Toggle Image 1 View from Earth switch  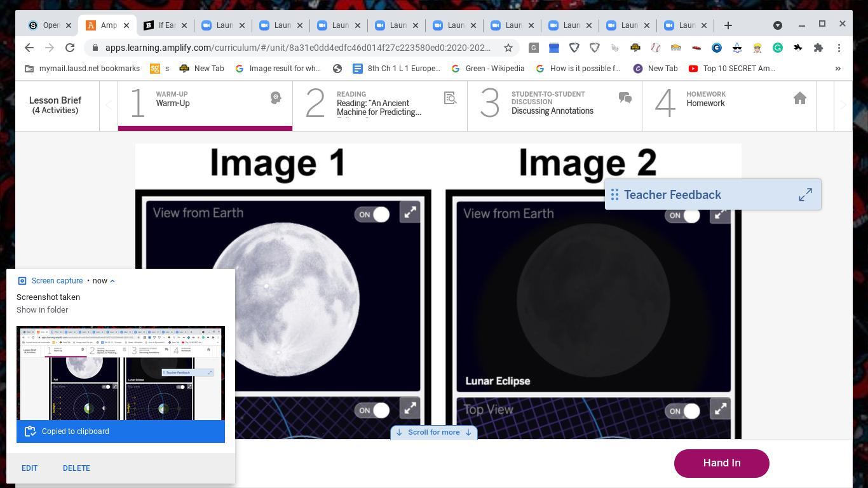[372, 214]
